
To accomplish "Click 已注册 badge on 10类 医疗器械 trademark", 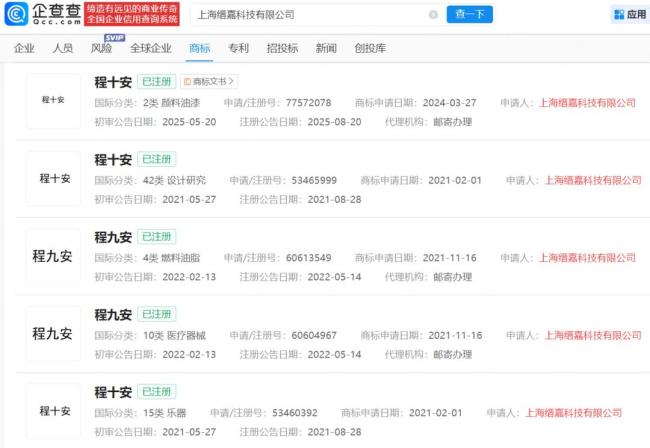I will click(156, 314).
